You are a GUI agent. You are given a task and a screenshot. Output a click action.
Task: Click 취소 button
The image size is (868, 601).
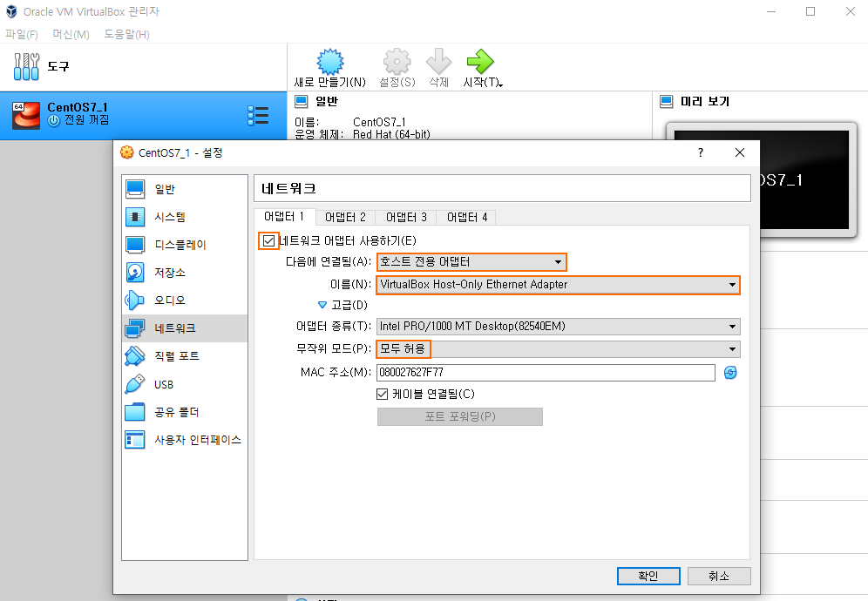click(719, 576)
